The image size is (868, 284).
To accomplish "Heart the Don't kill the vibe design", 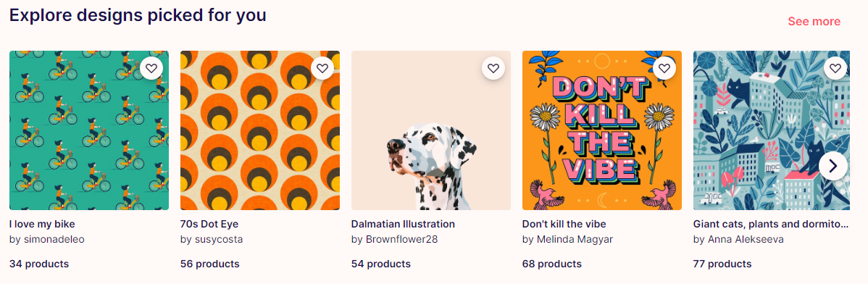I will (665, 69).
